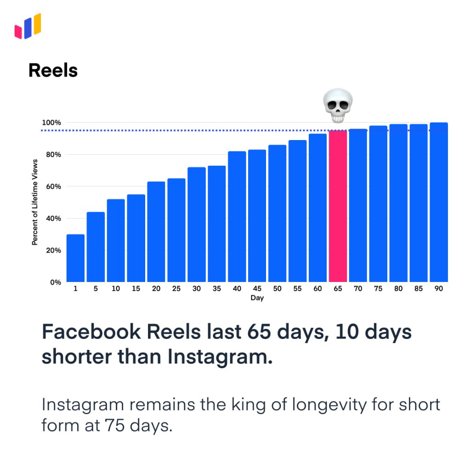Screen dimensions: 476x450
Task: Select the pink Day 65 bar
Action: 338,207
